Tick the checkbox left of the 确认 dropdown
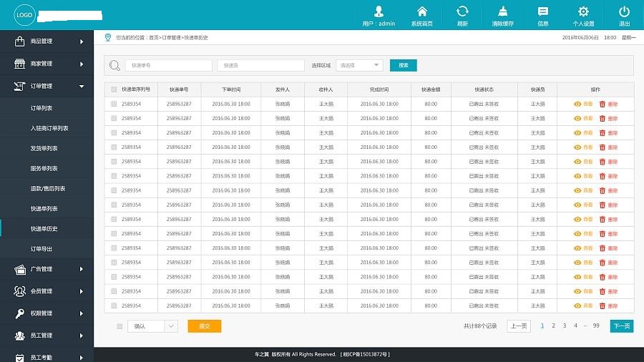The width and height of the screenshot is (644, 362). [119, 326]
